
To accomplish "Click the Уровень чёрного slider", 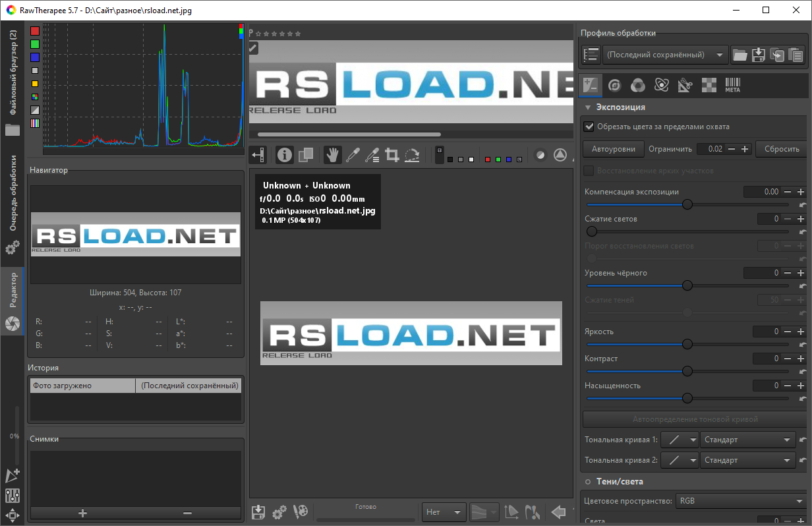I will 687,285.
